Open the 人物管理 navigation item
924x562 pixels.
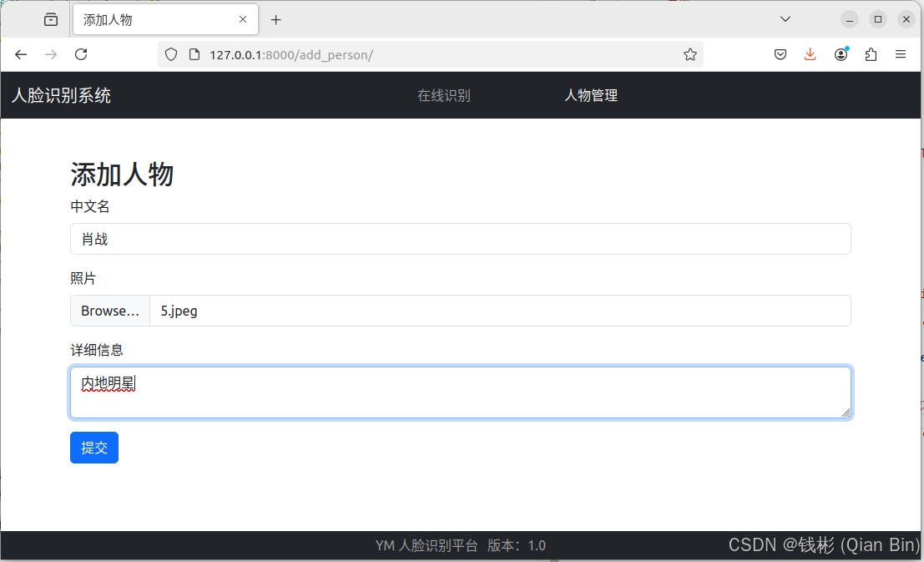(x=591, y=95)
